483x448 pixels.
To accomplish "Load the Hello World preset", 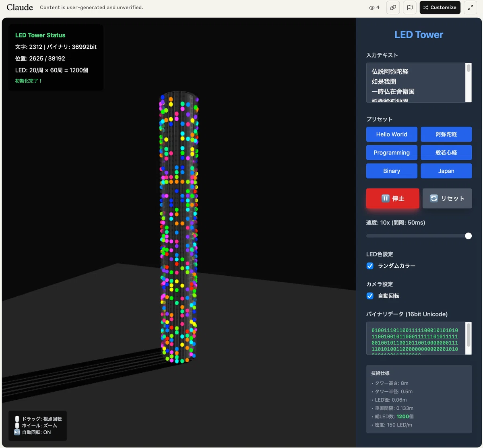I will (x=392, y=134).
